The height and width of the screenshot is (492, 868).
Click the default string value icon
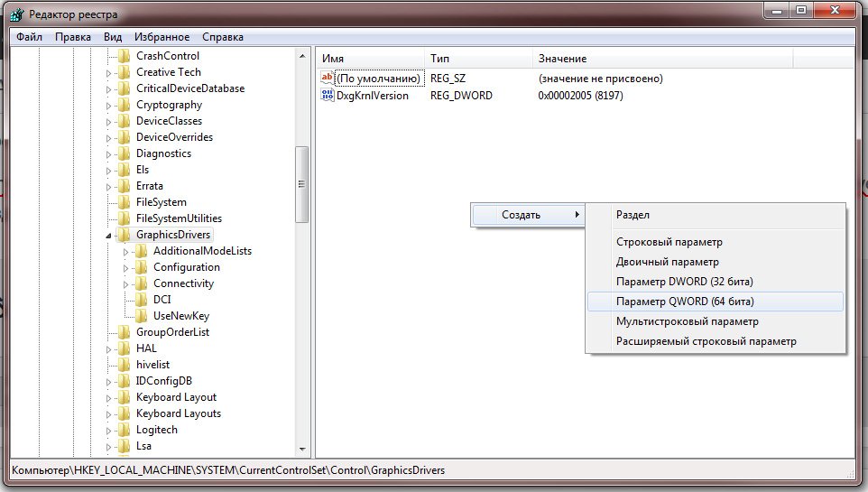click(328, 79)
